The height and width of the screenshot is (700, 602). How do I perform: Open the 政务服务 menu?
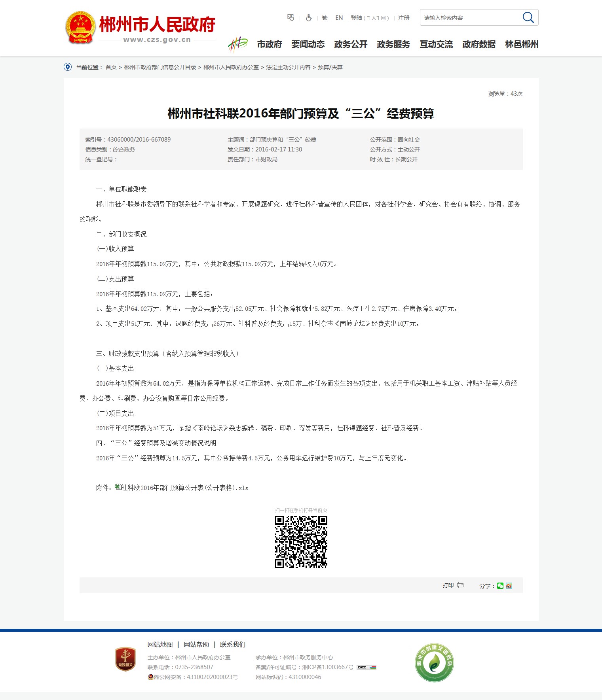pyautogui.click(x=393, y=44)
